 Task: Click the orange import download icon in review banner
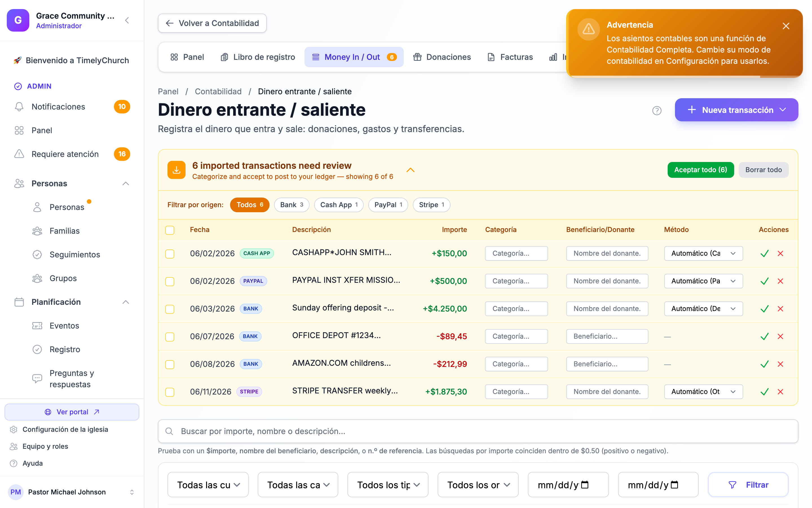(x=176, y=170)
